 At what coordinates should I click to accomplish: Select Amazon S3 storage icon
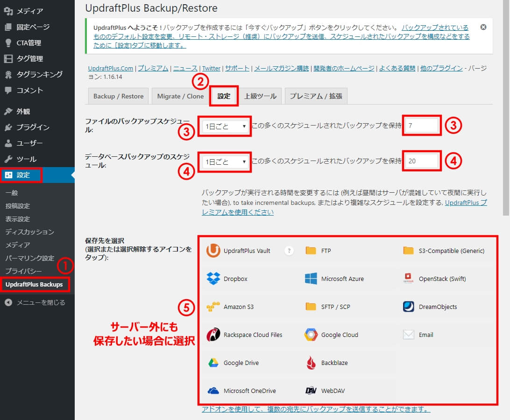pyautogui.click(x=213, y=307)
